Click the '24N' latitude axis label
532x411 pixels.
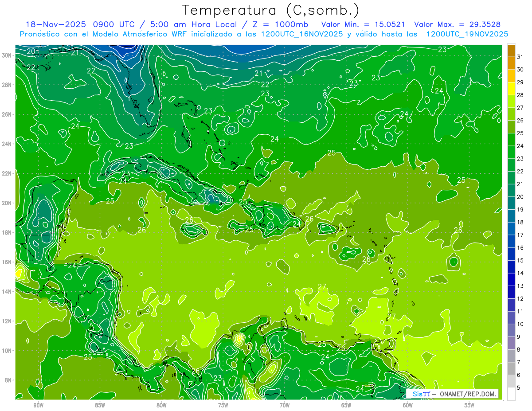[7, 144]
